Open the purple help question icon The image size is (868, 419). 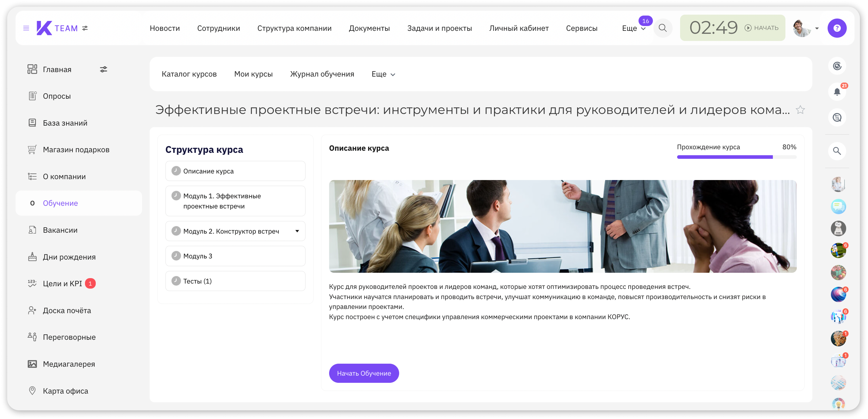[837, 28]
